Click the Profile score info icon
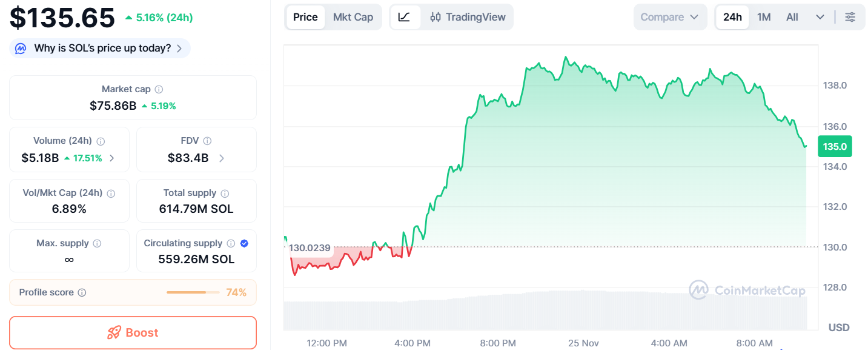This screenshot has height=350, width=868. (82, 292)
